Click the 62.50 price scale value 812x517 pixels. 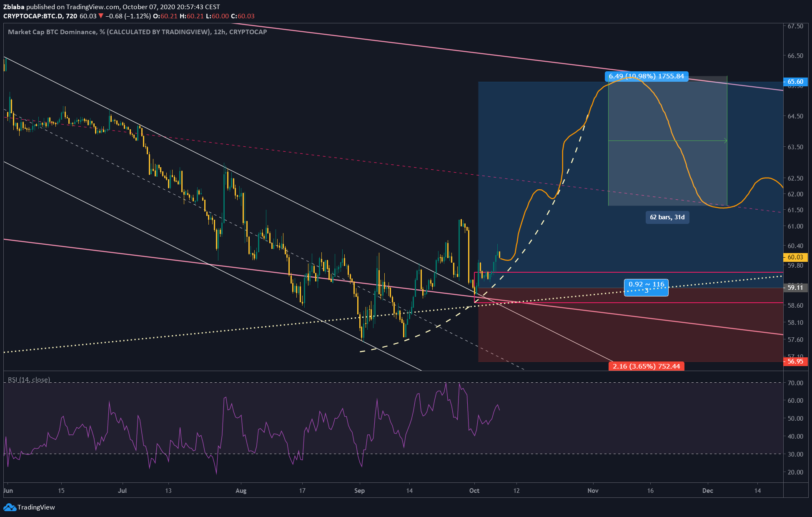[795, 178]
